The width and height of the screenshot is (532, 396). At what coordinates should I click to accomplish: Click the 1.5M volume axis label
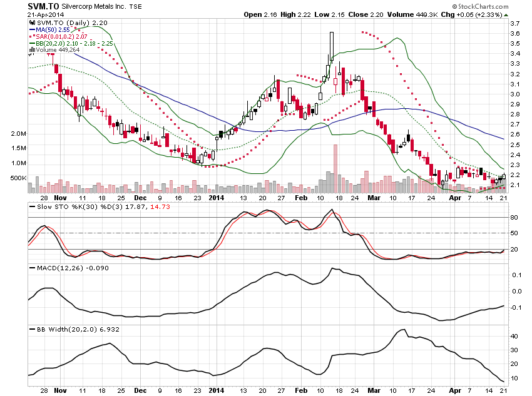[x=18, y=148]
